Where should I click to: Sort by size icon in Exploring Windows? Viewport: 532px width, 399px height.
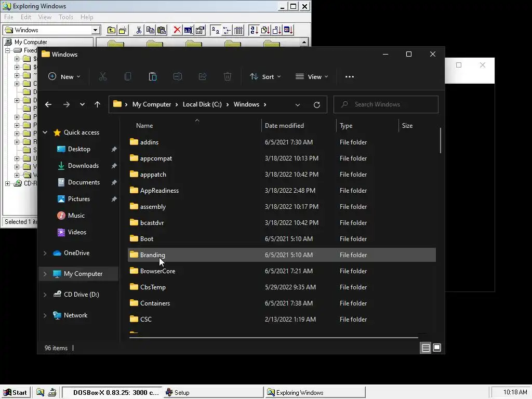pyautogui.click(x=277, y=30)
